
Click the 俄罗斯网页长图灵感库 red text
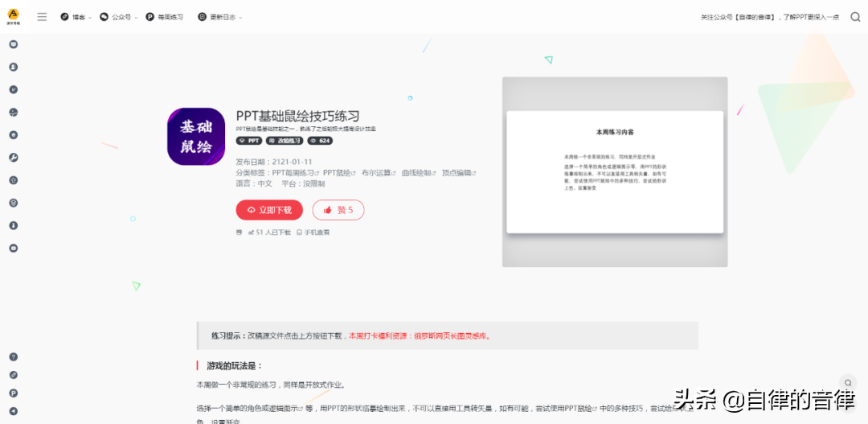point(452,335)
